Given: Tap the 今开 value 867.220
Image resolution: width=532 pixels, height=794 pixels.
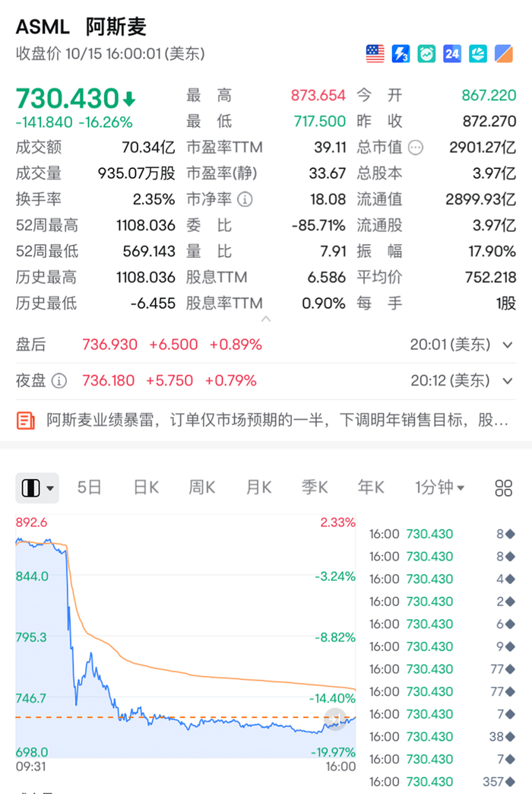Looking at the screenshot, I should [x=489, y=95].
